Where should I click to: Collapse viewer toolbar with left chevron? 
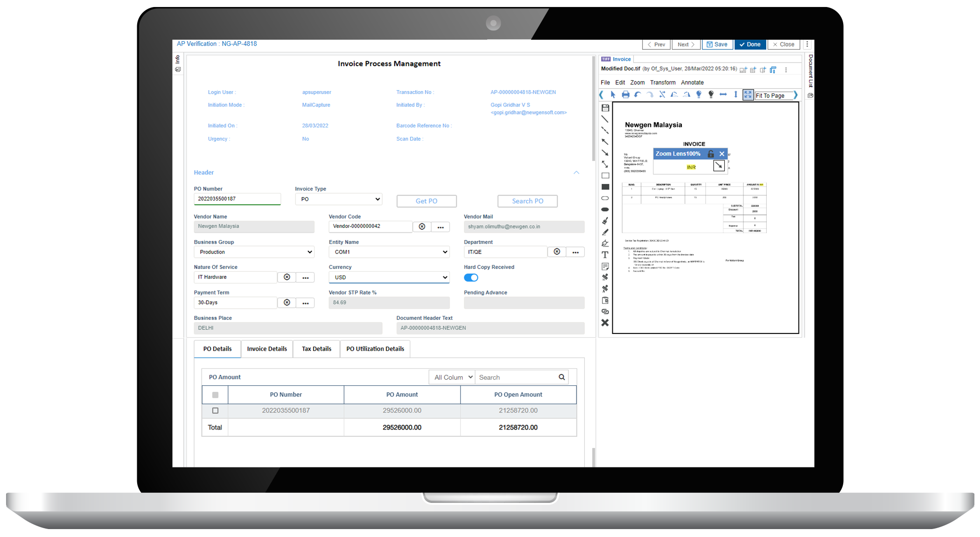(x=602, y=95)
